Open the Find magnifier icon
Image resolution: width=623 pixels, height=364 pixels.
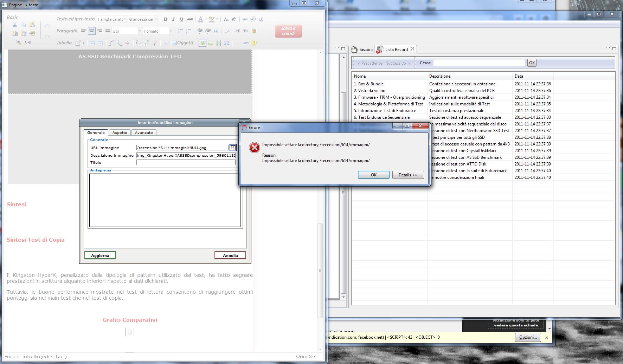point(19,42)
